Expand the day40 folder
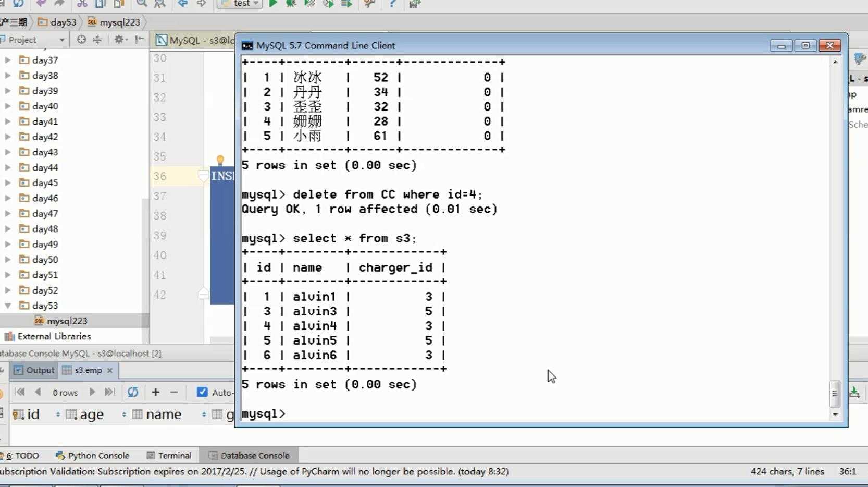Screen dimensions: 868x487 click(8, 106)
